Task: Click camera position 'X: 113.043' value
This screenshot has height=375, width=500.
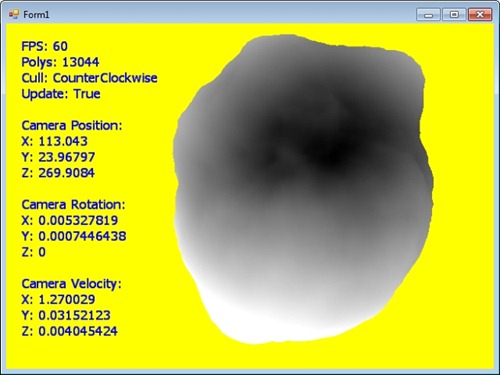Action: pos(54,141)
